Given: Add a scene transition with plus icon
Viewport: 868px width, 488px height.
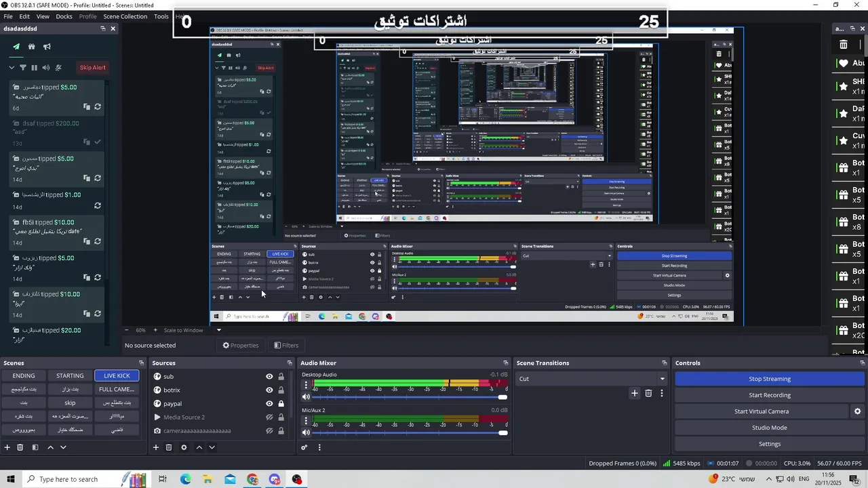Looking at the screenshot, I should pos(635,393).
